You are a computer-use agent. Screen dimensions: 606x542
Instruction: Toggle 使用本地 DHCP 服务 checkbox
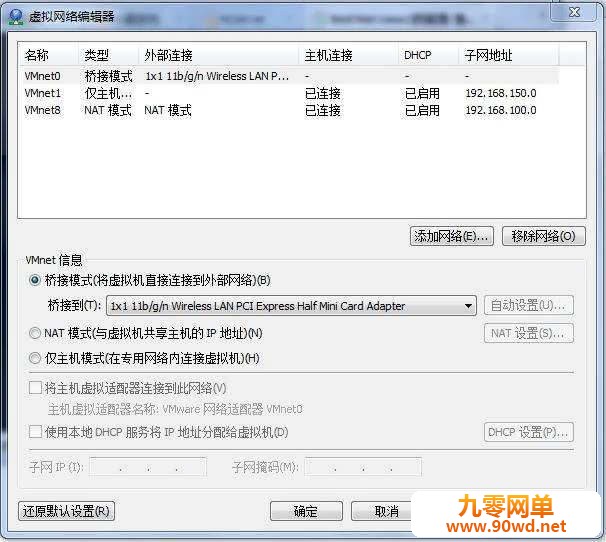coord(35,432)
